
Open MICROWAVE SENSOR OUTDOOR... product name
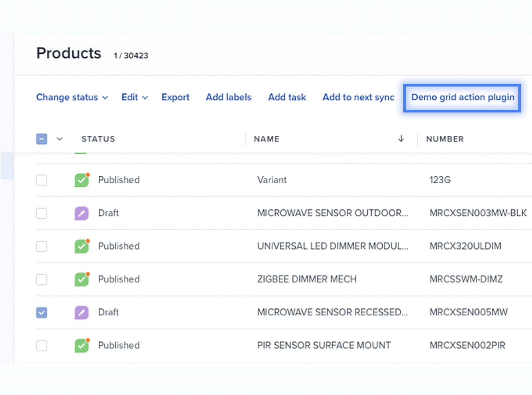click(x=332, y=213)
